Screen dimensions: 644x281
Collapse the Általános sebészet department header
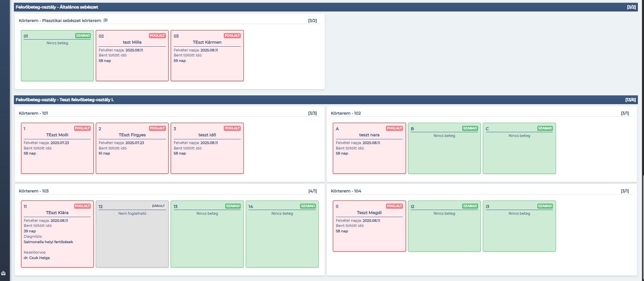pos(326,7)
